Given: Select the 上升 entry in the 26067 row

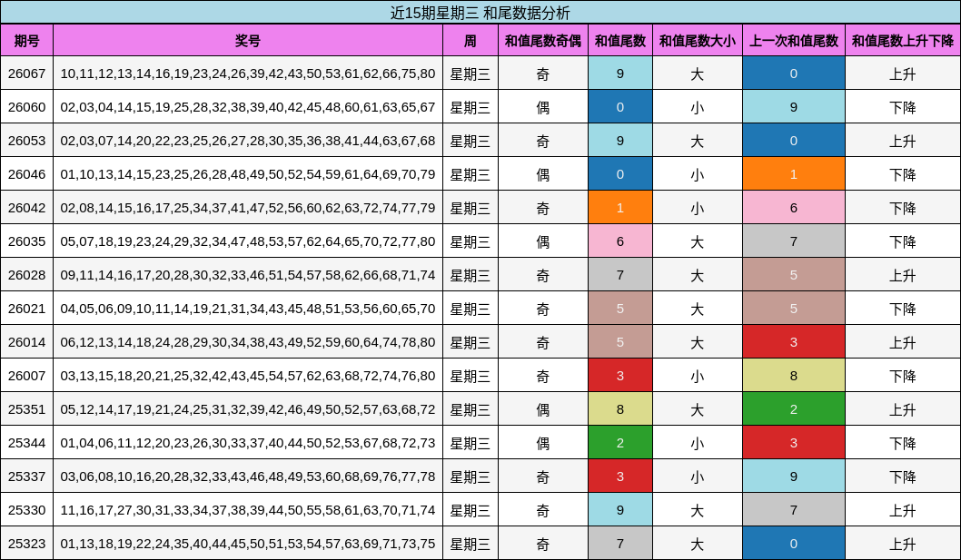Looking at the screenshot, I should point(902,74).
